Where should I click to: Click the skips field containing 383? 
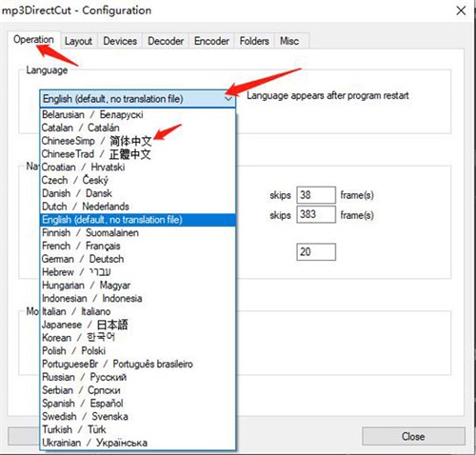pyautogui.click(x=316, y=214)
